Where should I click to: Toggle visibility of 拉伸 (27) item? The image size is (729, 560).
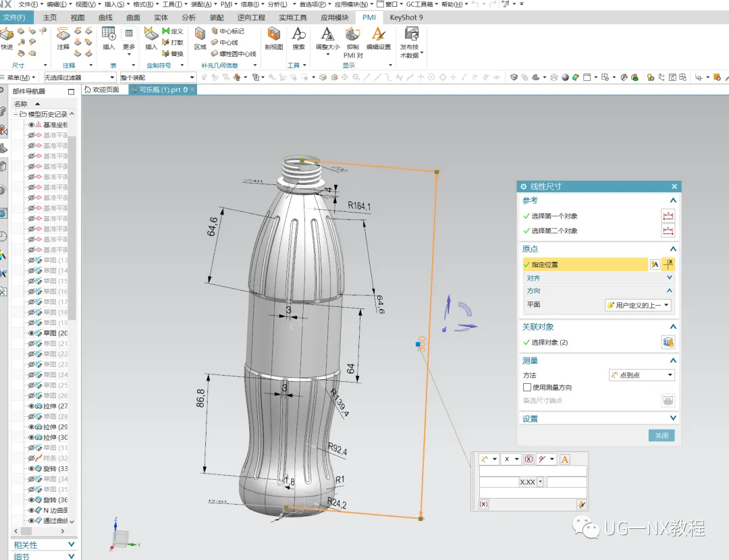(x=32, y=406)
